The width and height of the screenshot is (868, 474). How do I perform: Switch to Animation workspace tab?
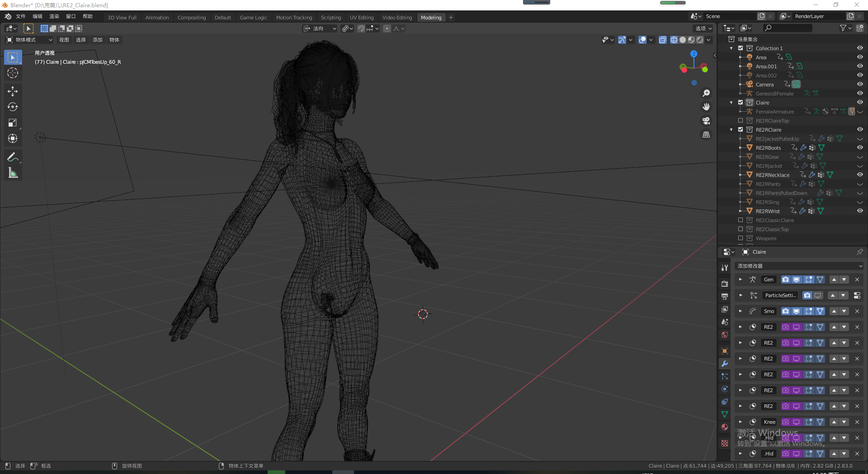tap(157, 18)
